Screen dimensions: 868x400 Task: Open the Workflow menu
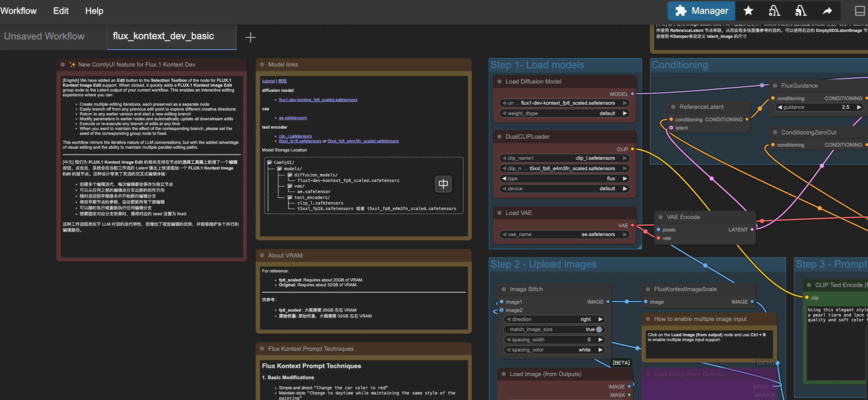tap(18, 11)
